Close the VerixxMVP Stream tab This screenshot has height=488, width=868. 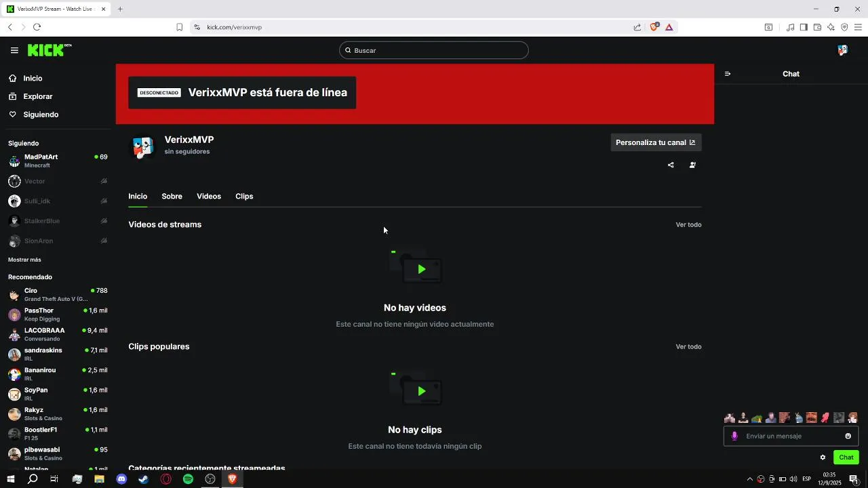pos(104,9)
